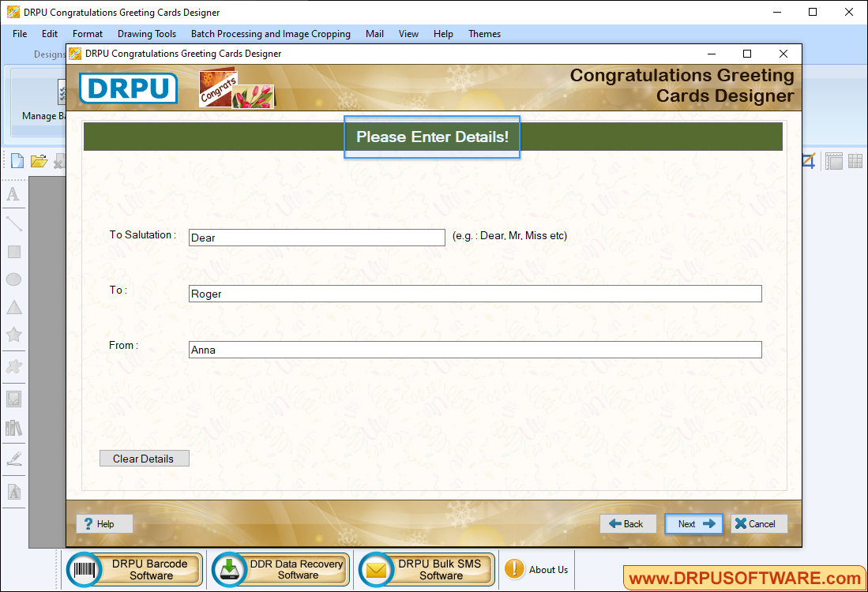Select the Line drawing tool
The image size is (868, 592).
click(x=13, y=223)
